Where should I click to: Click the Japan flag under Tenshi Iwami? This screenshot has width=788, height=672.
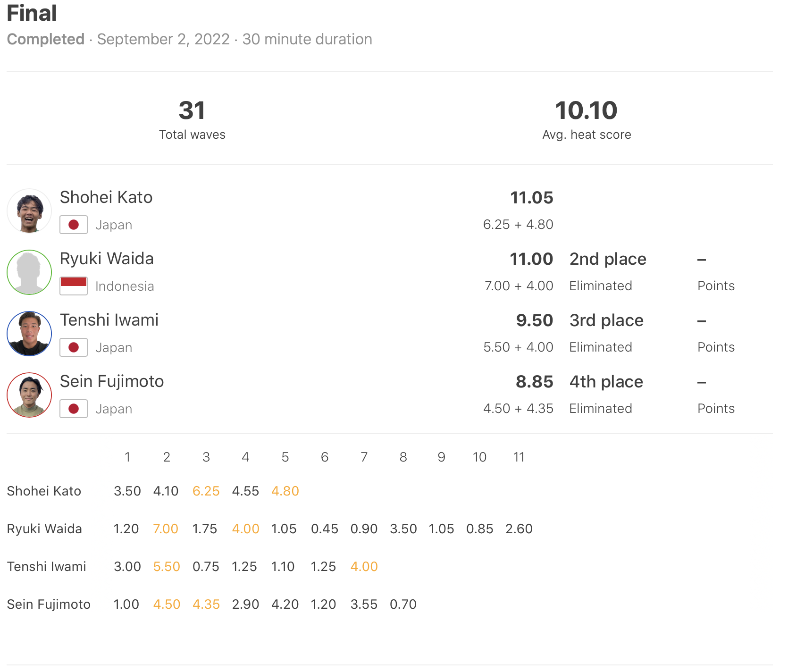[x=74, y=347]
